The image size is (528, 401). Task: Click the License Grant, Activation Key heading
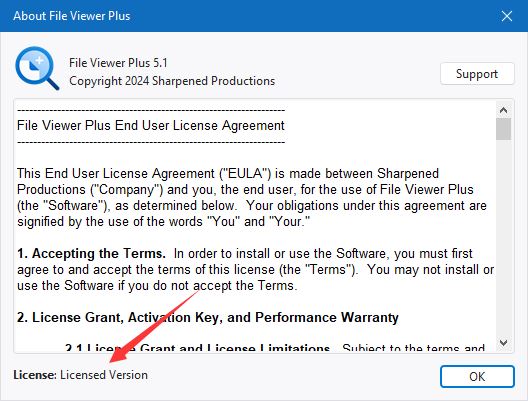(208, 318)
